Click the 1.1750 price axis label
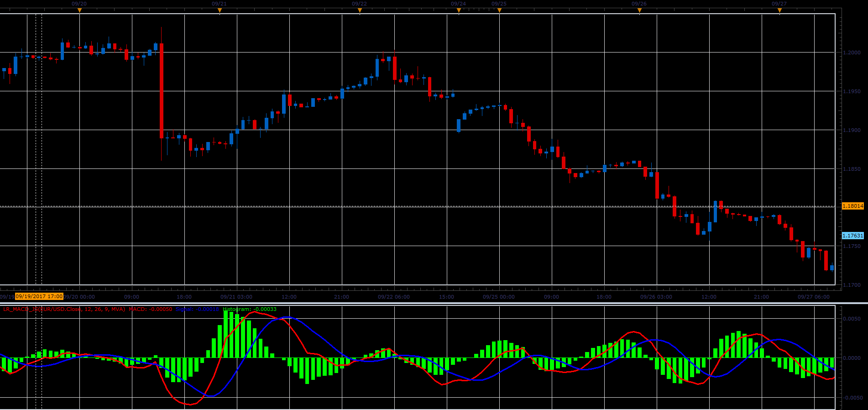Image resolution: width=868 pixels, height=410 pixels. pyautogui.click(x=852, y=246)
